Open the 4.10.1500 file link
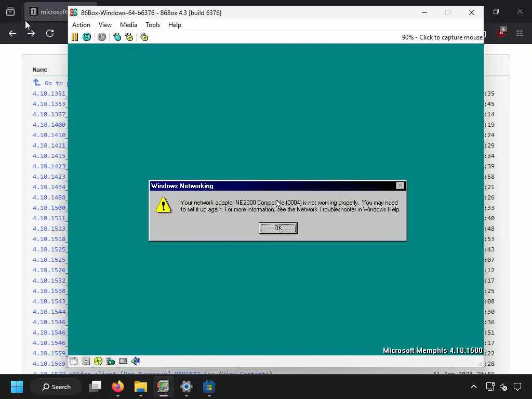 (x=50, y=208)
